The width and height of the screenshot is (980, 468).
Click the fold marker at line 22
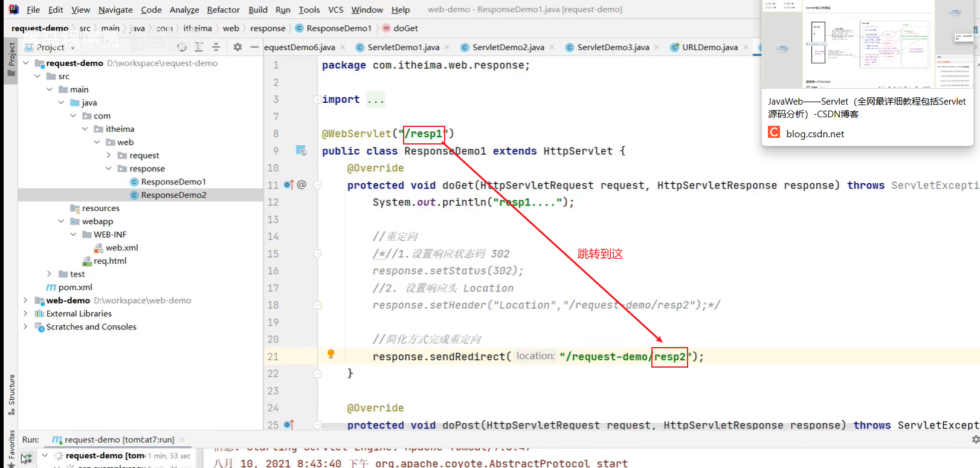click(x=317, y=374)
